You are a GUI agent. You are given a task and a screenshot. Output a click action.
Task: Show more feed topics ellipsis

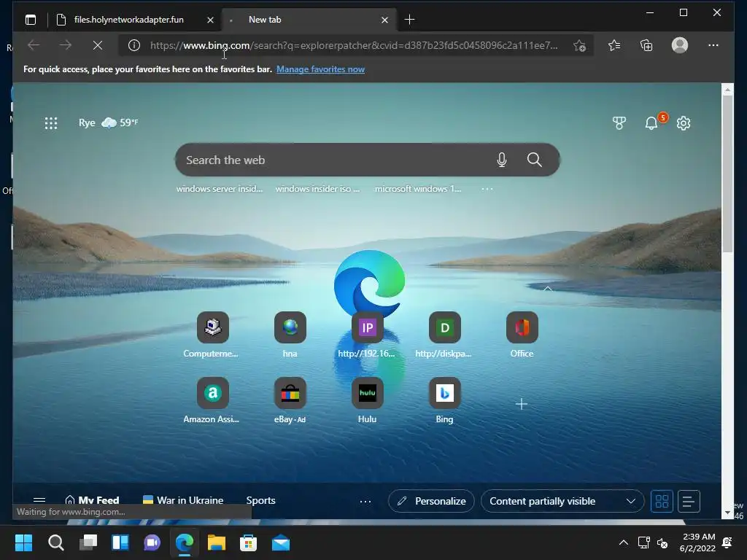pyautogui.click(x=365, y=501)
